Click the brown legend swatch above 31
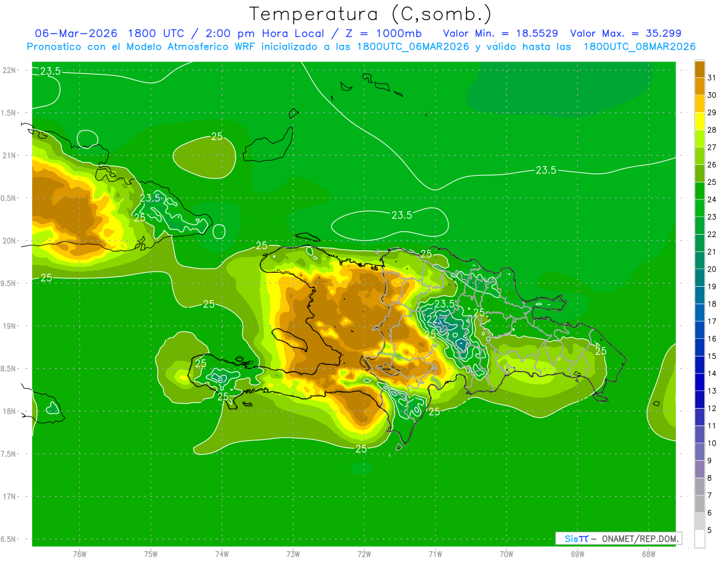 699,69
